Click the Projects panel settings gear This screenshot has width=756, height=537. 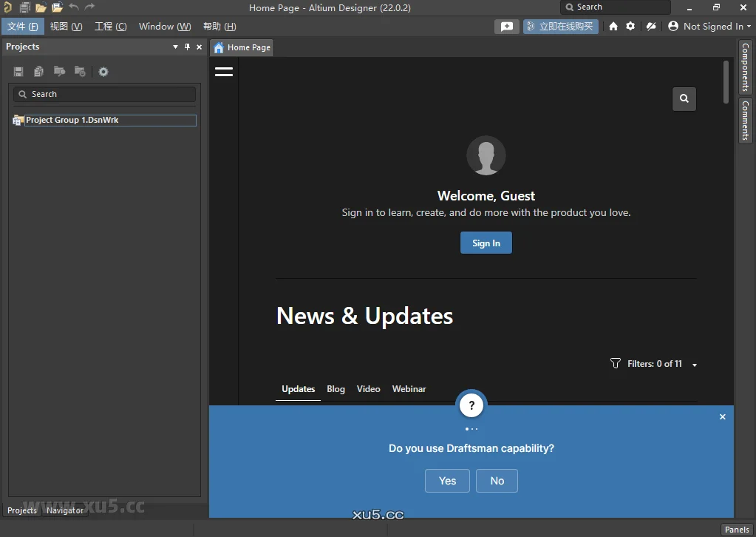click(103, 72)
